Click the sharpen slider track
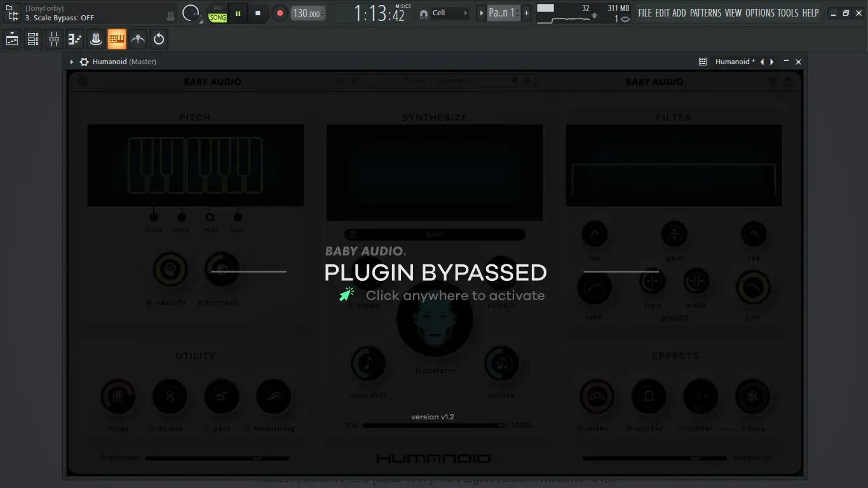Image resolution: width=868 pixels, height=488 pixels. (x=217, y=458)
